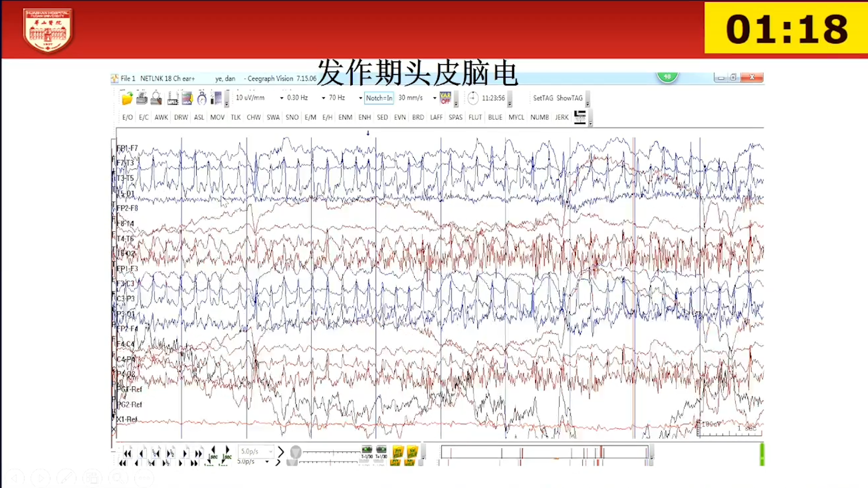The width and height of the screenshot is (868, 488).
Task: Click the scroll handle after the overview timeline
Action: [651, 452]
